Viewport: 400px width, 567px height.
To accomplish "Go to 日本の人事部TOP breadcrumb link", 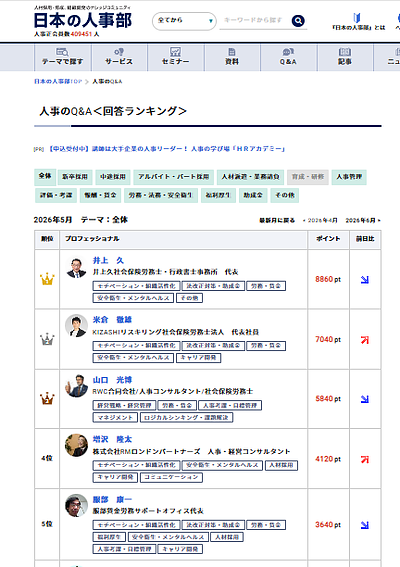I will point(58,81).
